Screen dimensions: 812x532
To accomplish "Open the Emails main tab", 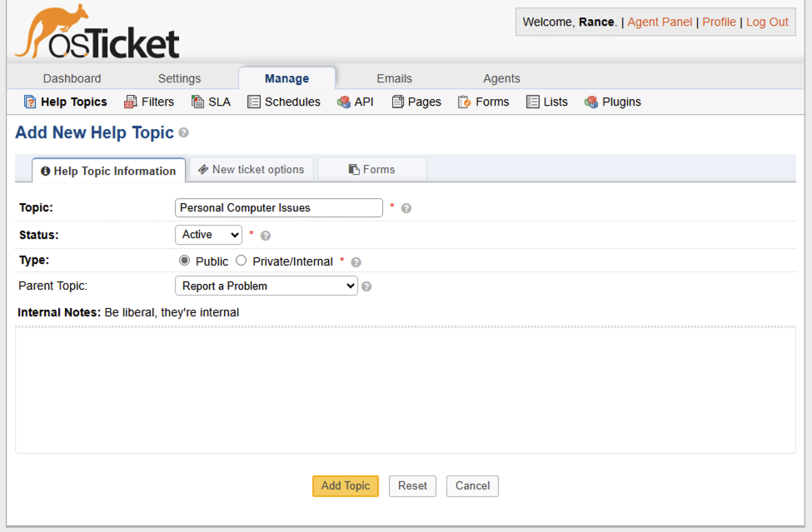I will [x=394, y=78].
